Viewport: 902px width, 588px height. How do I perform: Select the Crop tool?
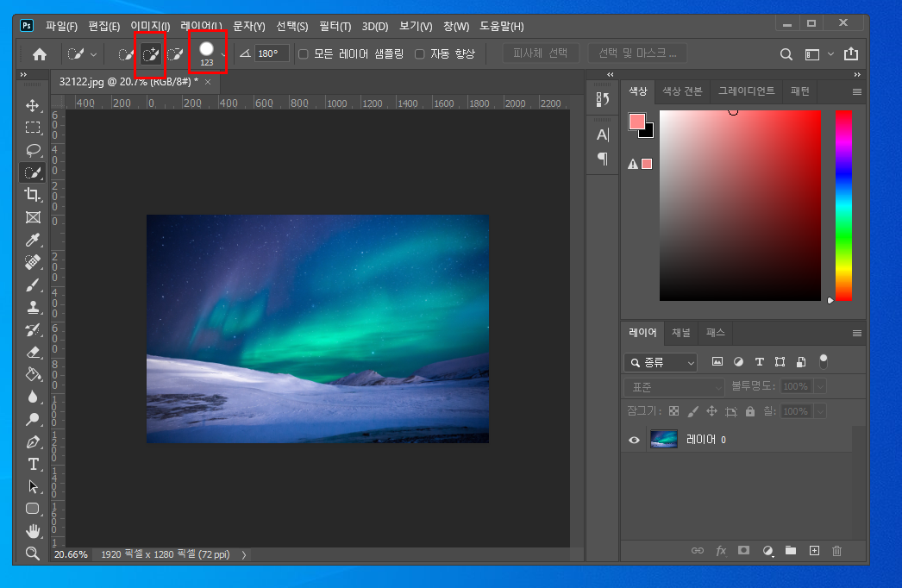coord(33,195)
